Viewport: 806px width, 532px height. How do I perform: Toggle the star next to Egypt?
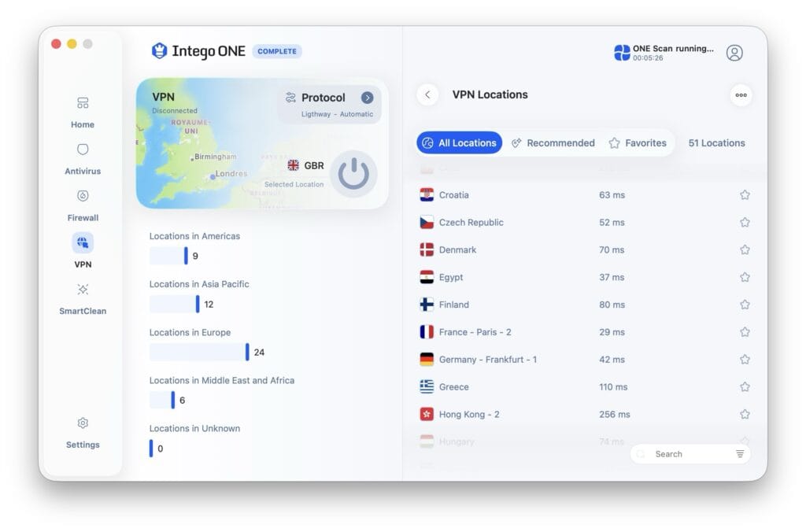click(x=745, y=277)
